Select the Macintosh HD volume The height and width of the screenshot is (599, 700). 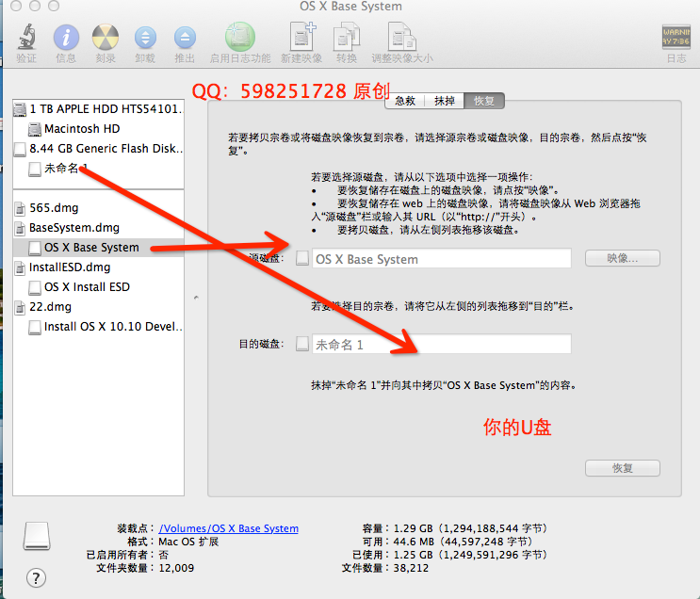[98, 128]
